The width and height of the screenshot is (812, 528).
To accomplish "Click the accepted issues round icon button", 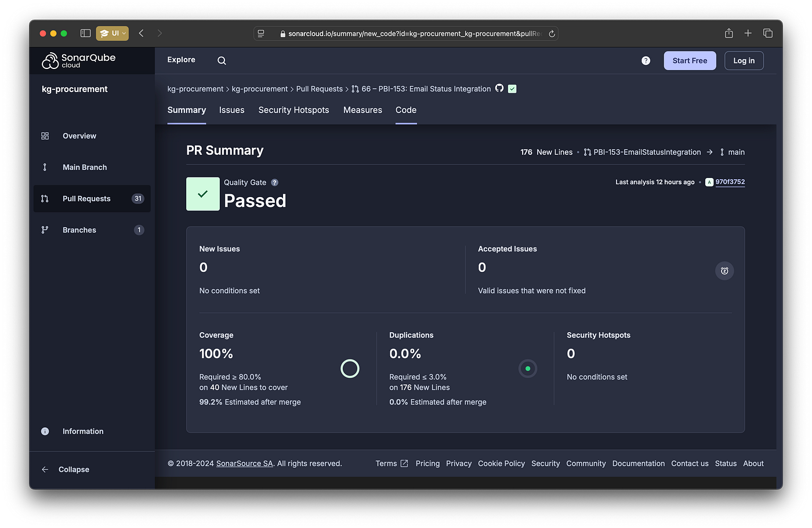I will point(724,271).
